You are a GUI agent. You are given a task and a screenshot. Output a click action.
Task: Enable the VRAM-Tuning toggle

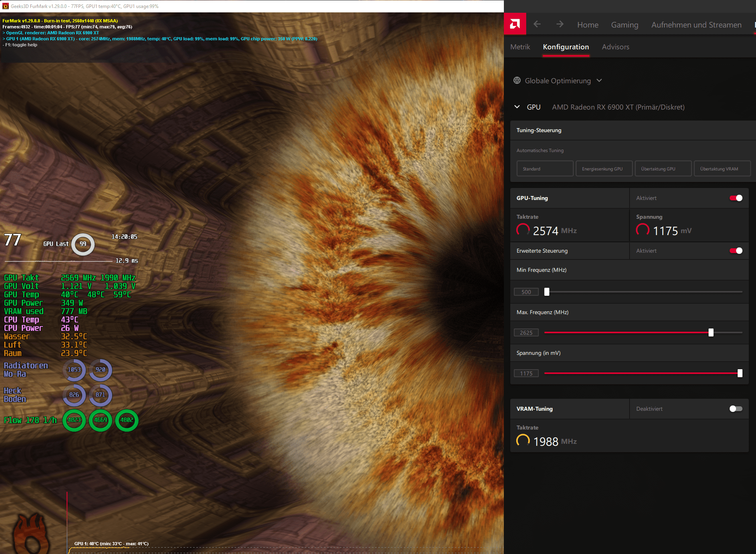click(736, 409)
